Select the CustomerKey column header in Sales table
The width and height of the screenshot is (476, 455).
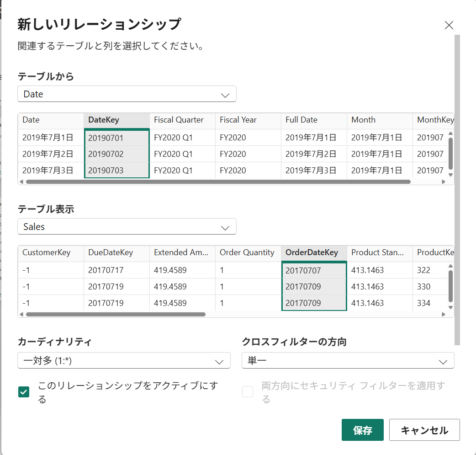[x=51, y=252]
